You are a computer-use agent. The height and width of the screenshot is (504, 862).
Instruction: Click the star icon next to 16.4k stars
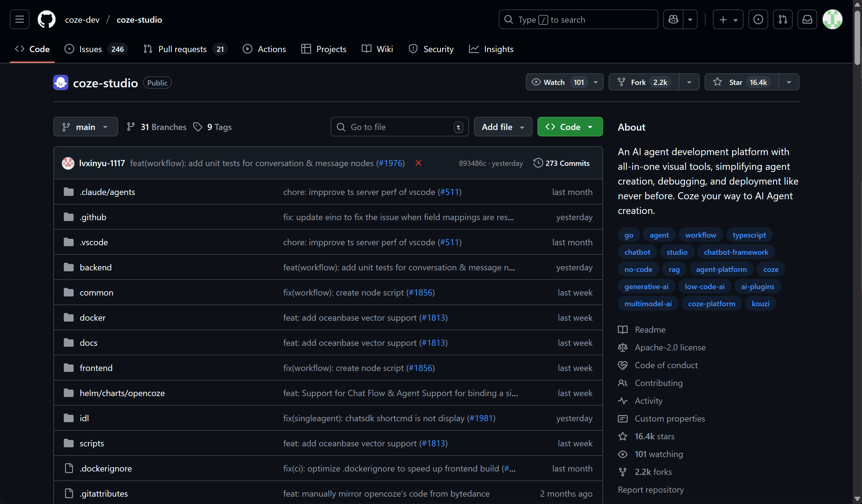point(622,436)
